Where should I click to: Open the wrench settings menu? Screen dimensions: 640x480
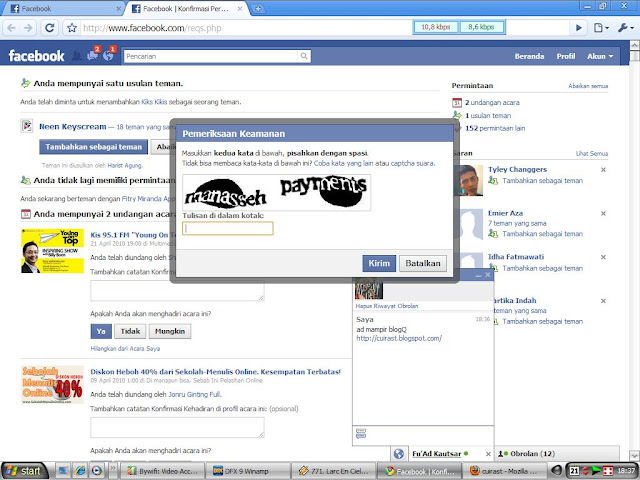(626, 28)
